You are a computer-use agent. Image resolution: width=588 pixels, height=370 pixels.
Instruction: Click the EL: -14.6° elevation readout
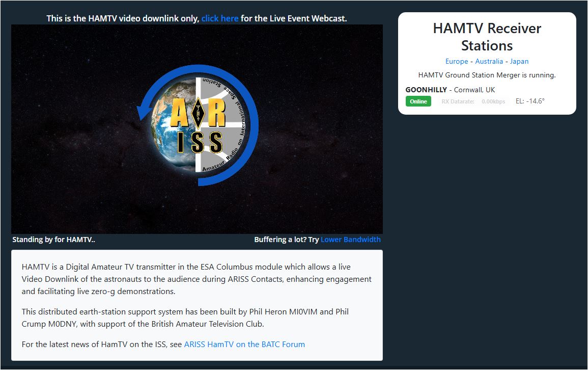coord(530,101)
